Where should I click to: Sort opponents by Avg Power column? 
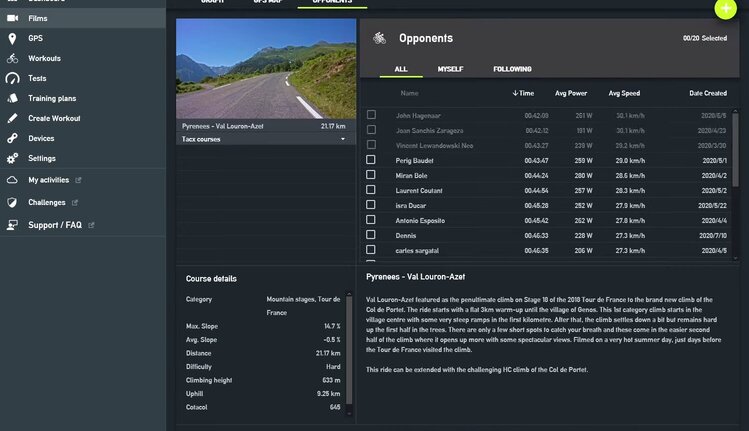[571, 93]
